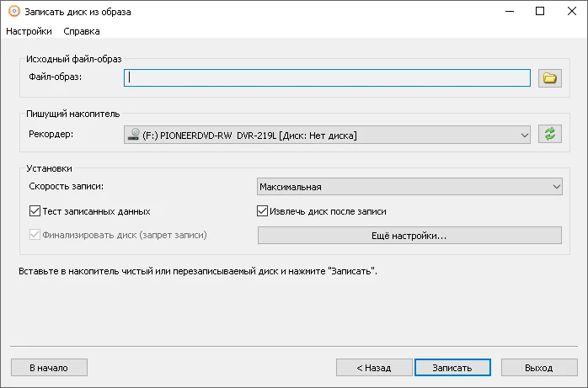Click the folder icon to browse for image file

point(550,78)
